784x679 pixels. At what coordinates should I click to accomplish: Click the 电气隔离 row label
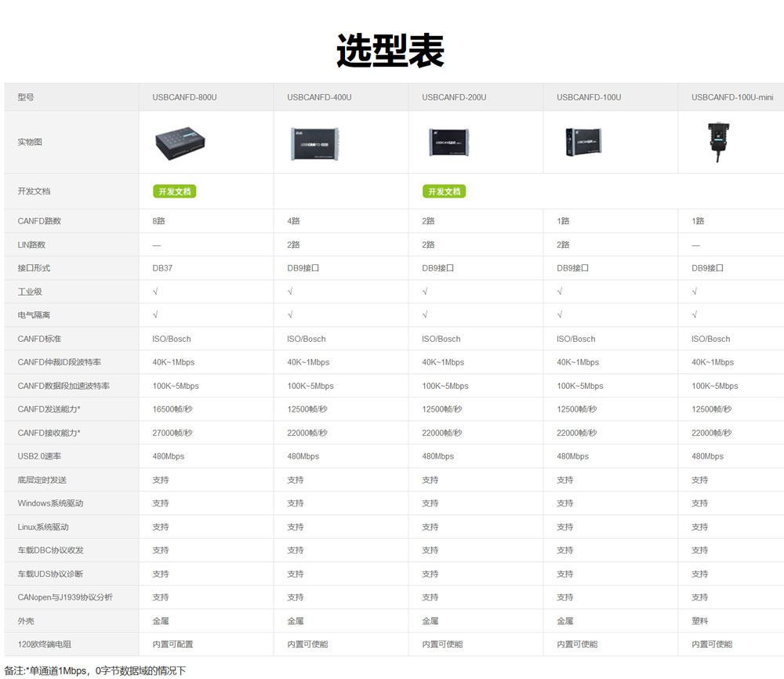click(x=34, y=315)
